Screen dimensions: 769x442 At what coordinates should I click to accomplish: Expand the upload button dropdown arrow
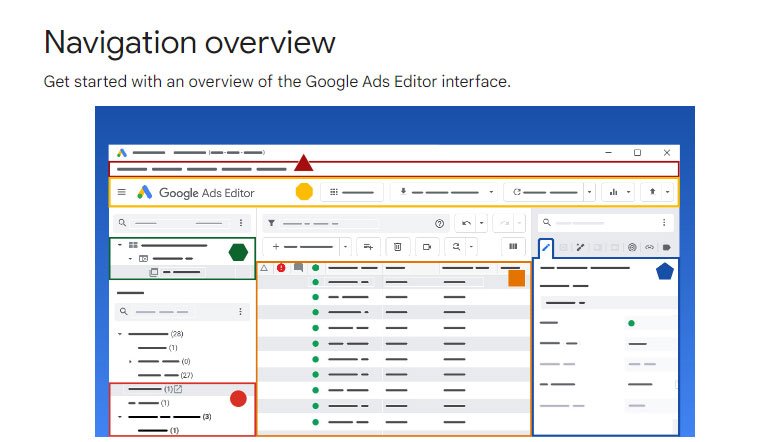point(667,192)
